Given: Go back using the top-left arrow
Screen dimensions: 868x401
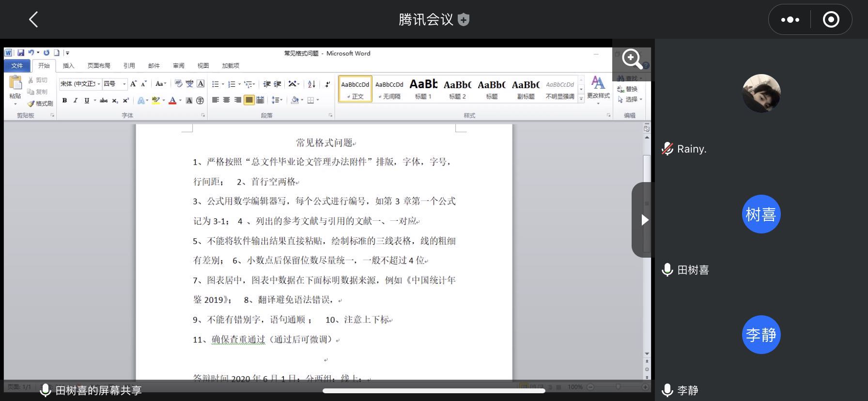Looking at the screenshot, I should pyautogui.click(x=33, y=20).
